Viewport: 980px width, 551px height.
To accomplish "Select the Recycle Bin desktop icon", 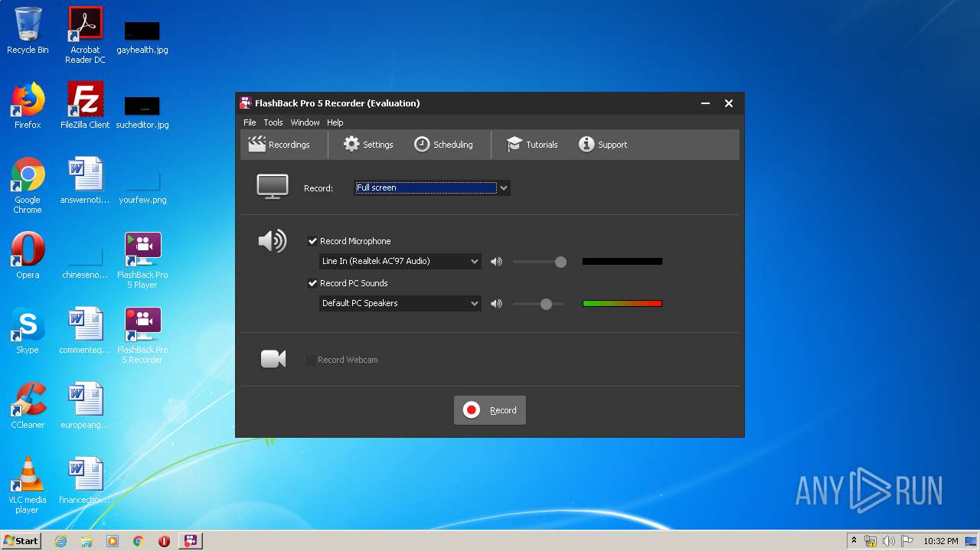I will (x=28, y=31).
